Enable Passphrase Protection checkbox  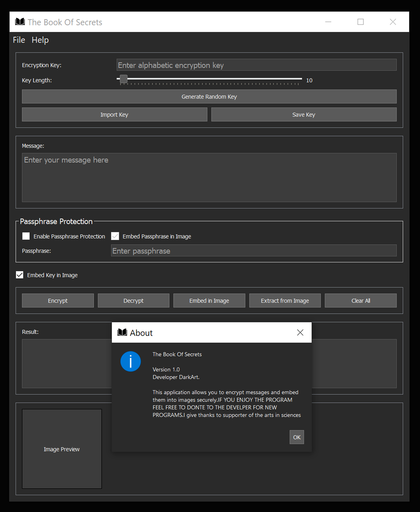[x=26, y=236]
